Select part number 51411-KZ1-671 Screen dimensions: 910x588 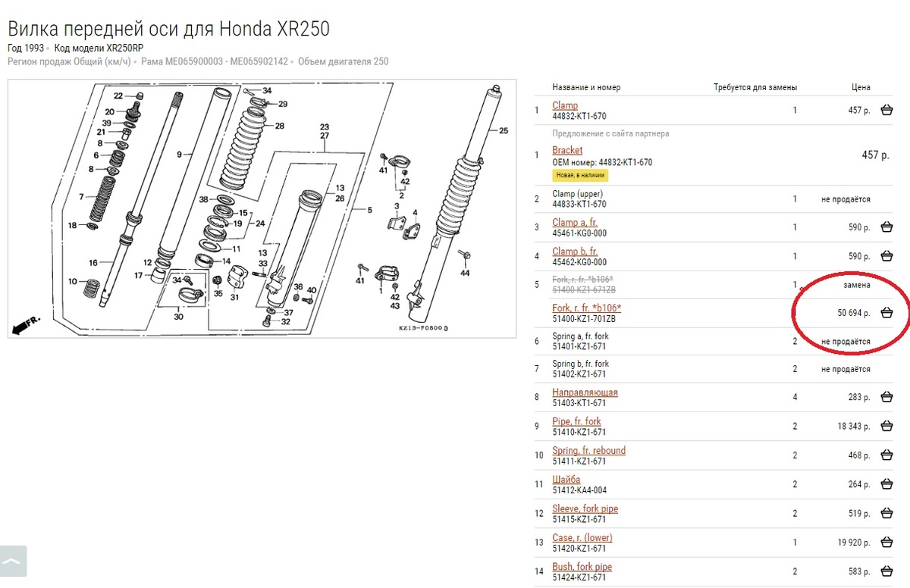[579, 461]
